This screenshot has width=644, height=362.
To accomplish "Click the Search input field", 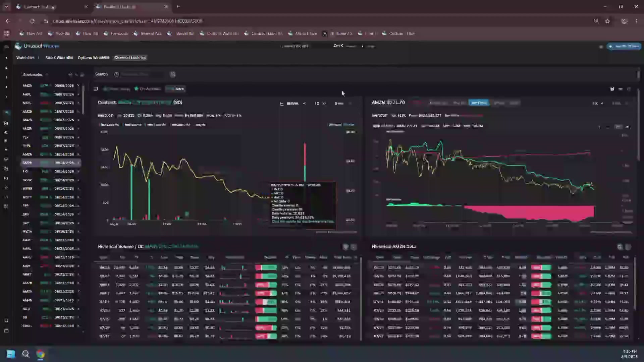I will pos(143,74).
